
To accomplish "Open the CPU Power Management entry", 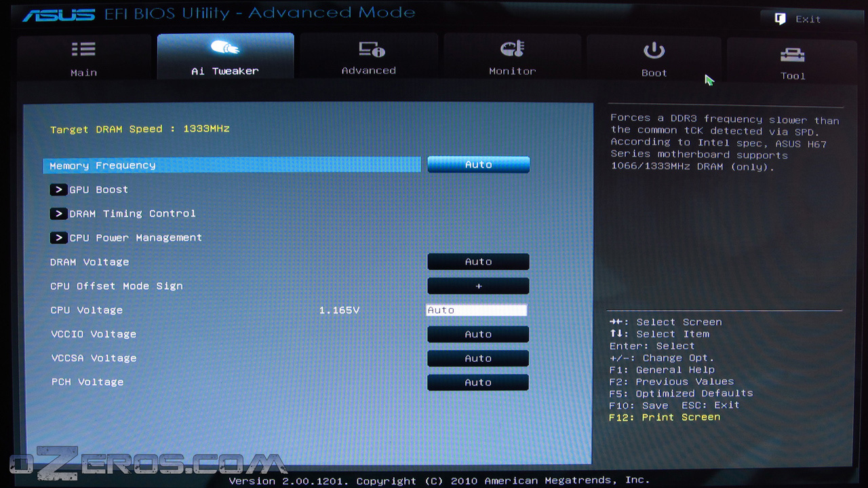I will pos(136,238).
